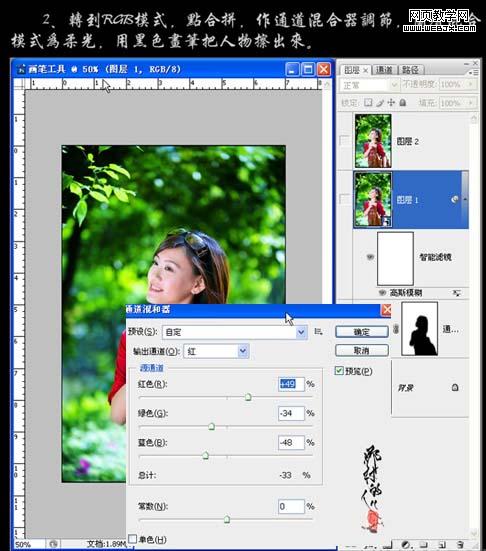Click the 通道混和器 dialog title bar

[x=253, y=310]
